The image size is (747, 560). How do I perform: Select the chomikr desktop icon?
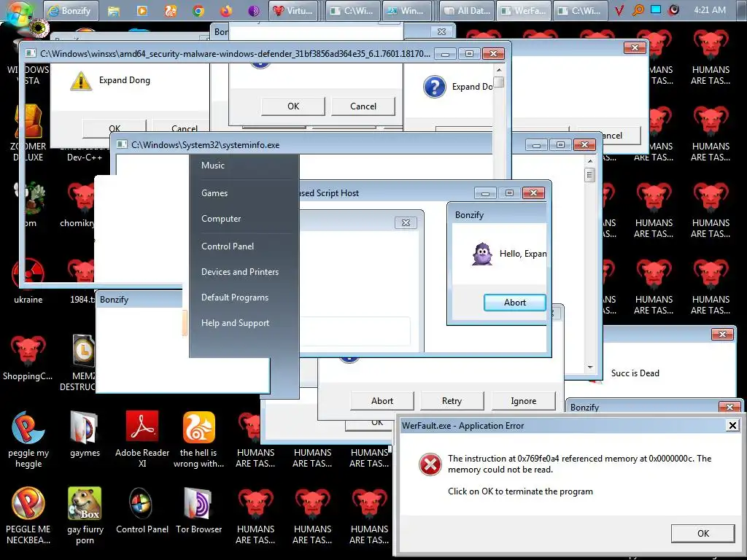(79, 205)
